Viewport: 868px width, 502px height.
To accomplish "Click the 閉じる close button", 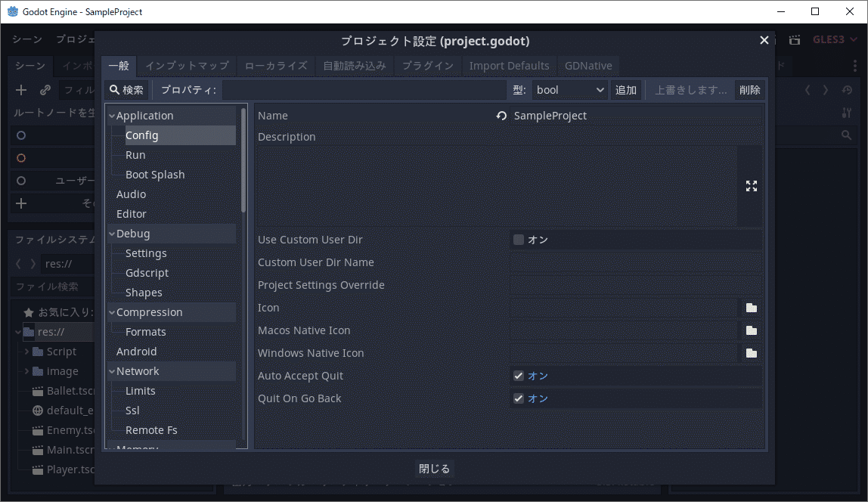I will click(x=434, y=469).
